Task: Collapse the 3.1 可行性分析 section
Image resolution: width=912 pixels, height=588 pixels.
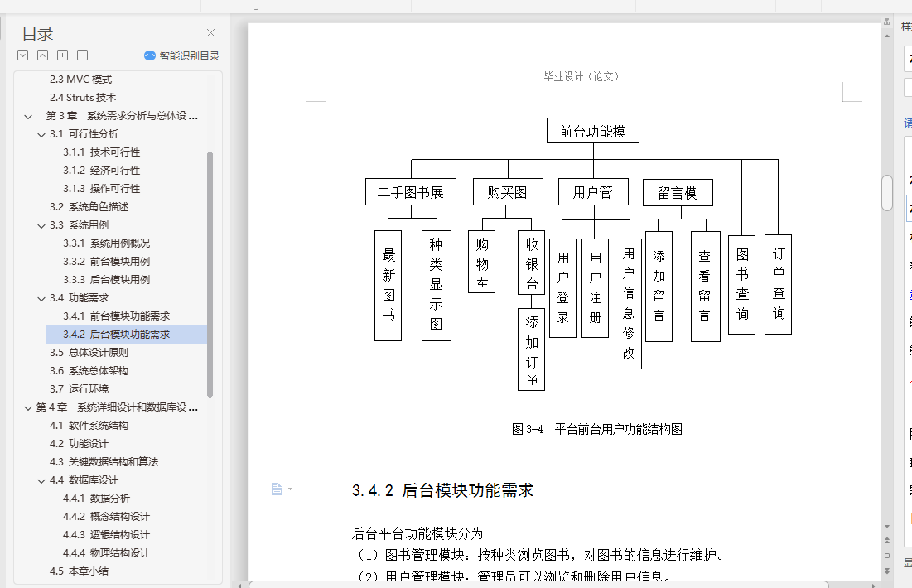Action: (41, 134)
